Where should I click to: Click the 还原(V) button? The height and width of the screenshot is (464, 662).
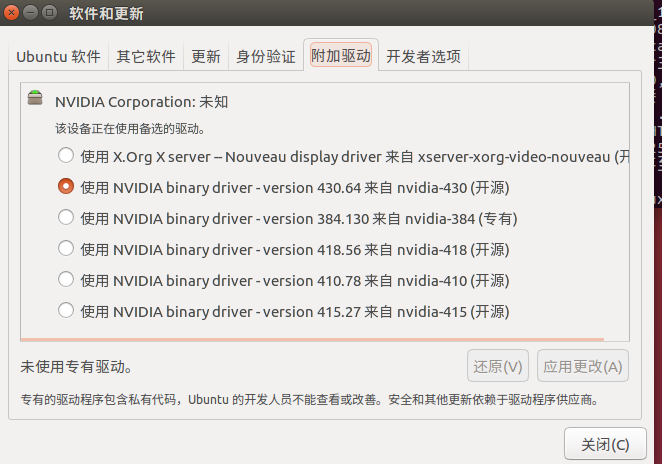point(498,366)
